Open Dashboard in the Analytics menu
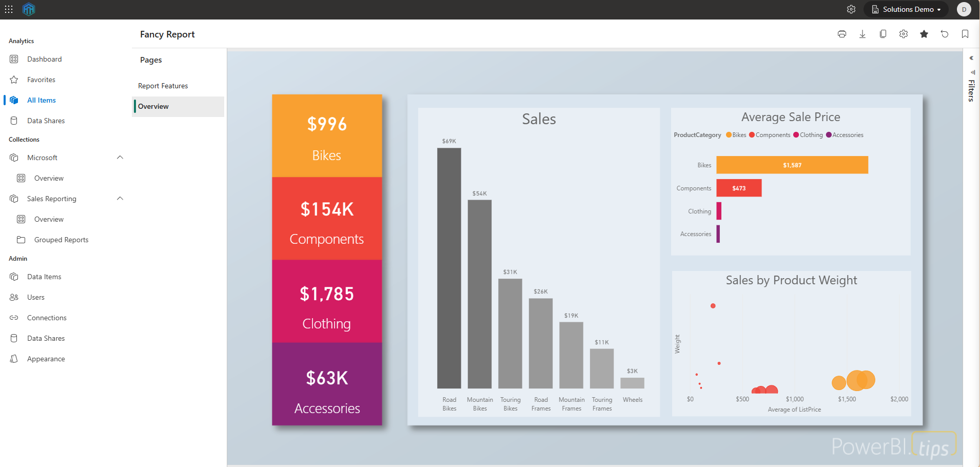 coord(44,59)
